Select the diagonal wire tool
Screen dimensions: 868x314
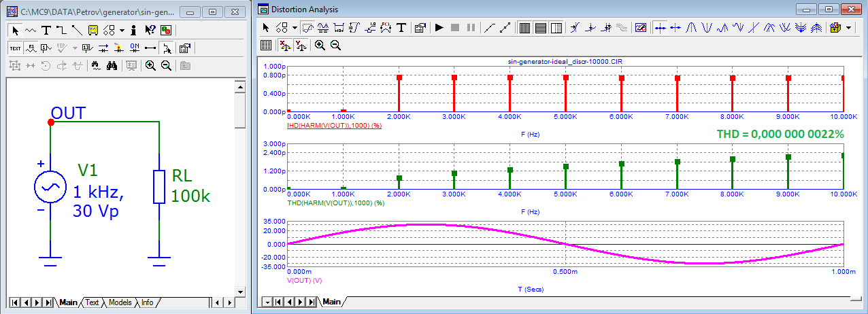(77, 30)
